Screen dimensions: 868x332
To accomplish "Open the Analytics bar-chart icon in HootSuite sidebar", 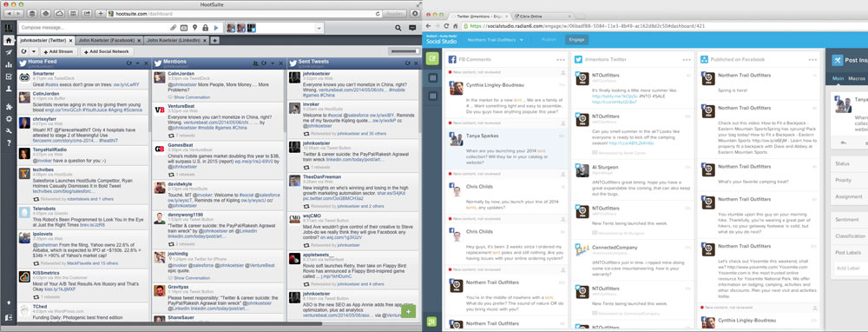I will (x=9, y=65).
